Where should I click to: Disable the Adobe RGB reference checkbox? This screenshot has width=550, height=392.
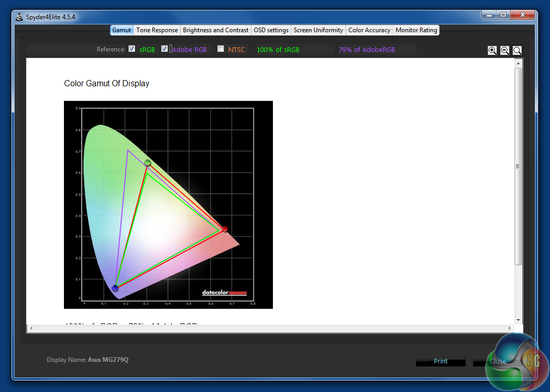pyautogui.click(x=165, y=49)
